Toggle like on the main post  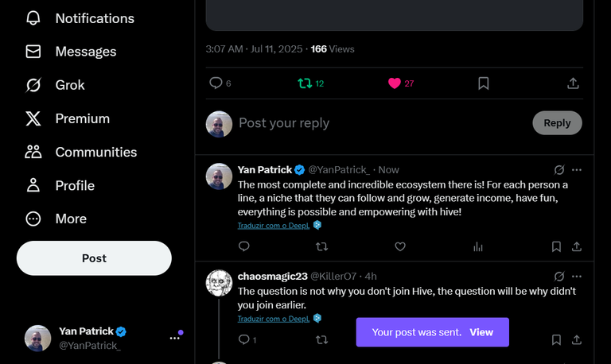pyautogui.click(x=395, y=83)
